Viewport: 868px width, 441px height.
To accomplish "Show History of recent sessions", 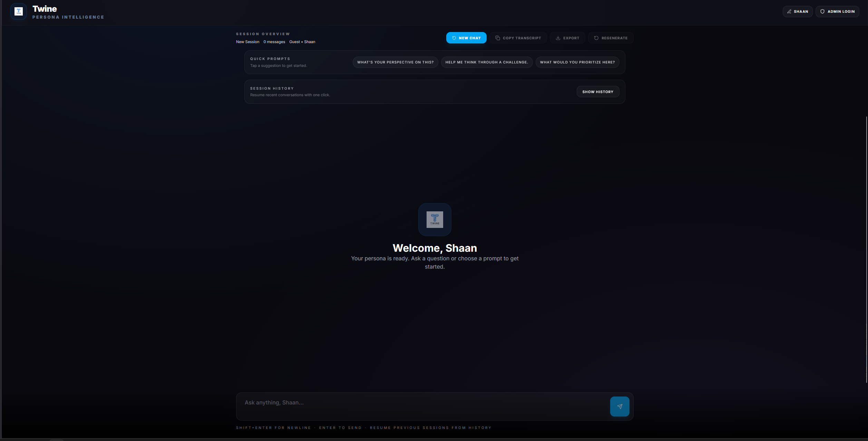I will coord(598,92).
